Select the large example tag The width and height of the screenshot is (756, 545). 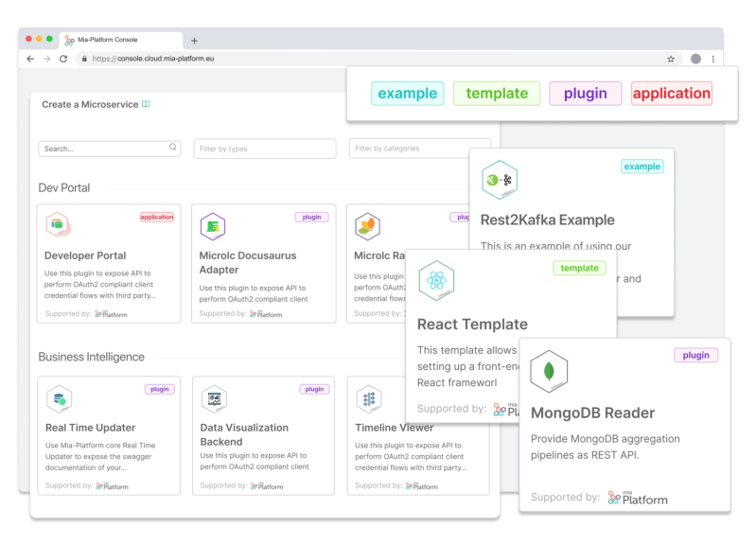coord(408,93)
